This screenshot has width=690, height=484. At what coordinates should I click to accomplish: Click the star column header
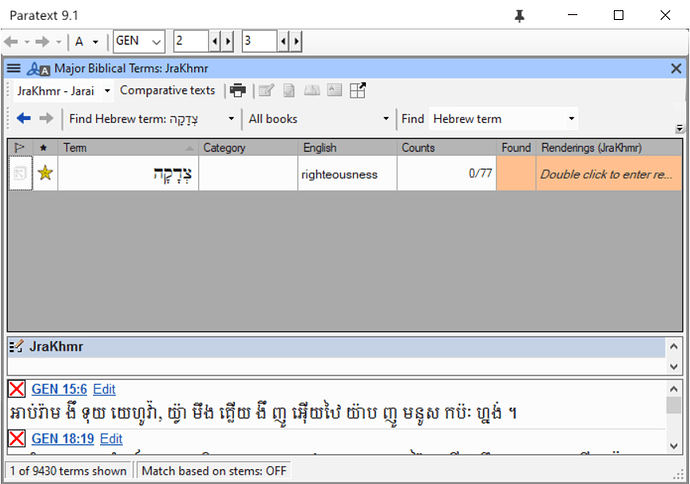[x=45, y=147]
